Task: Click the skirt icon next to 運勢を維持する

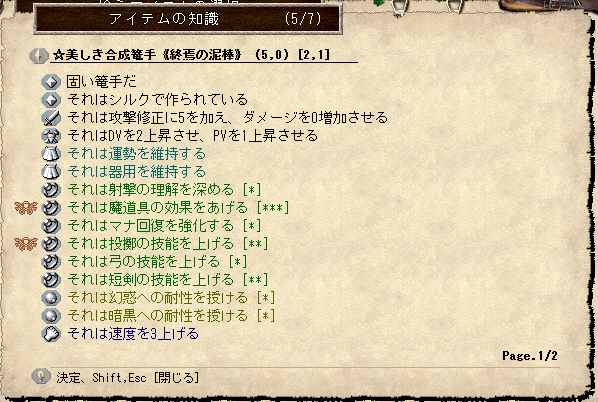Action: coord(51,154)
